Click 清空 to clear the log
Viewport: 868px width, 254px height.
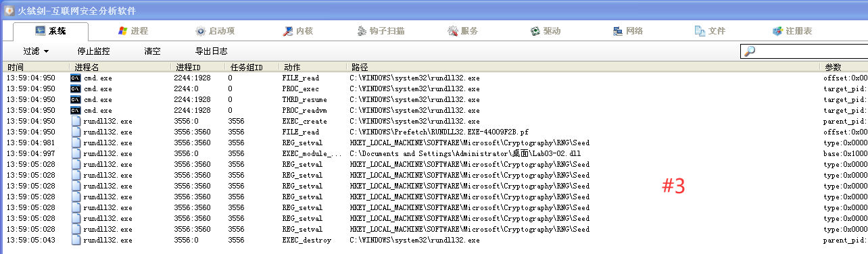[152, 51]
